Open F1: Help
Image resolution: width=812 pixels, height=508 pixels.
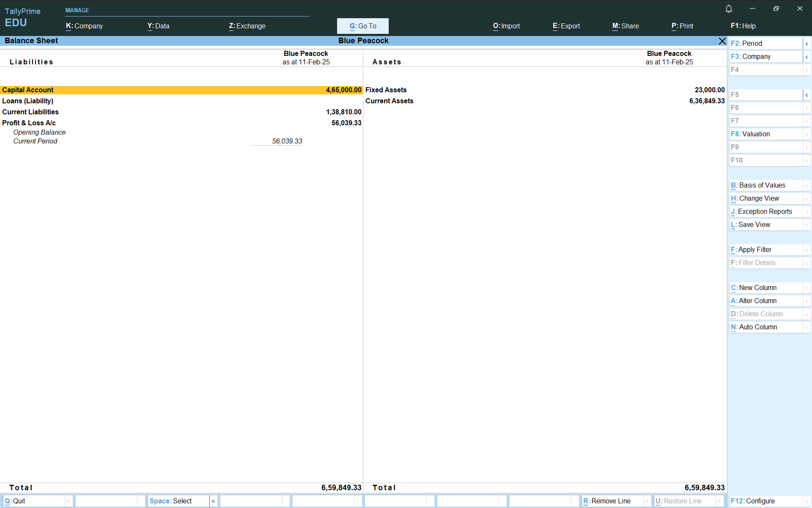743,26
